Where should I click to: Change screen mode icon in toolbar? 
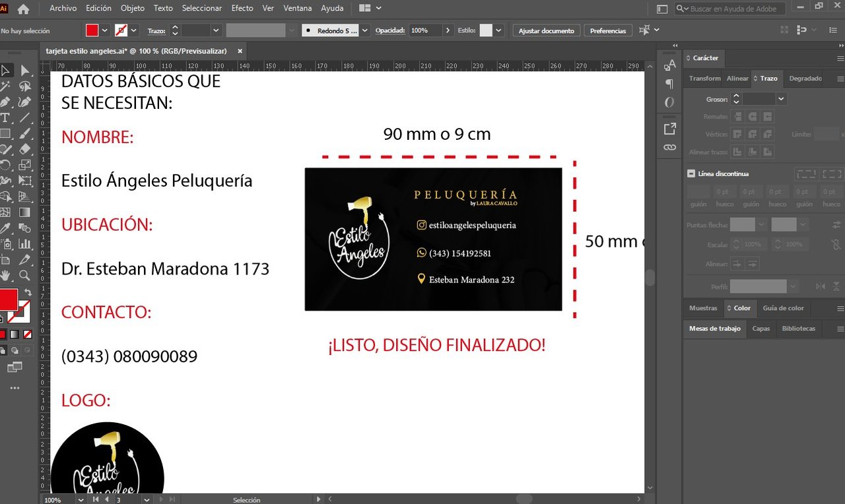point(15,367)
